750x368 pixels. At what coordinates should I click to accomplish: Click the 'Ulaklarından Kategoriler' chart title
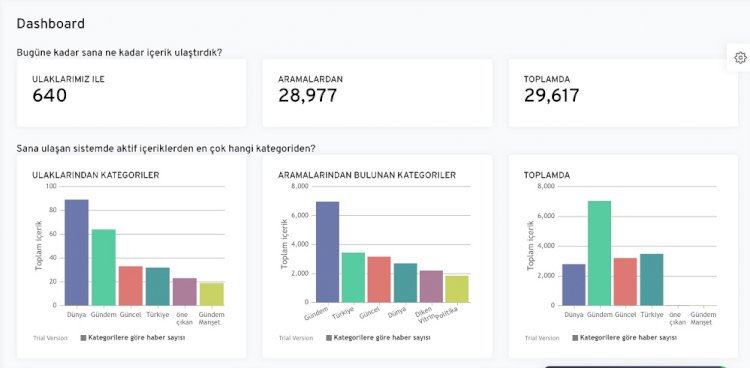point(96,176)
